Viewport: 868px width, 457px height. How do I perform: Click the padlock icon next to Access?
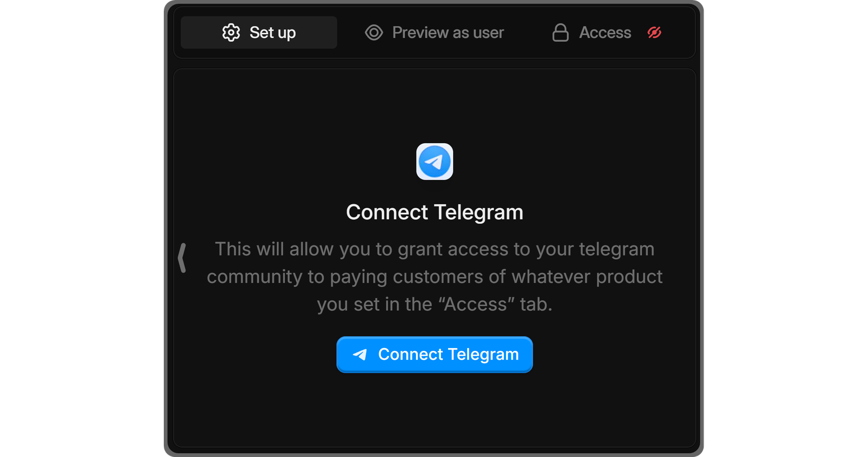pos(560,33)
